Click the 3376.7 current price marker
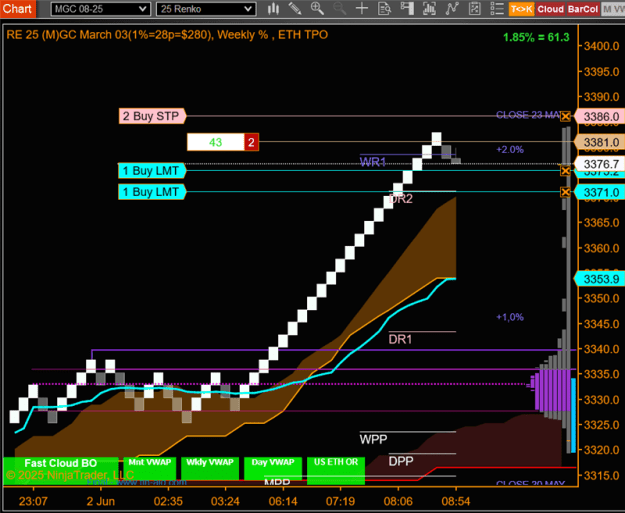The image size is (625, 513). point(599,164)
